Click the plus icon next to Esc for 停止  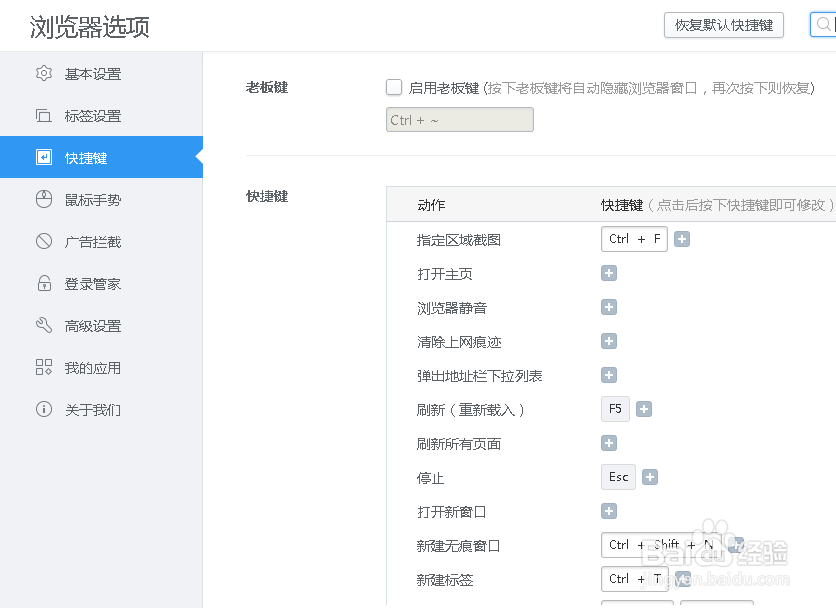[650, 477]
